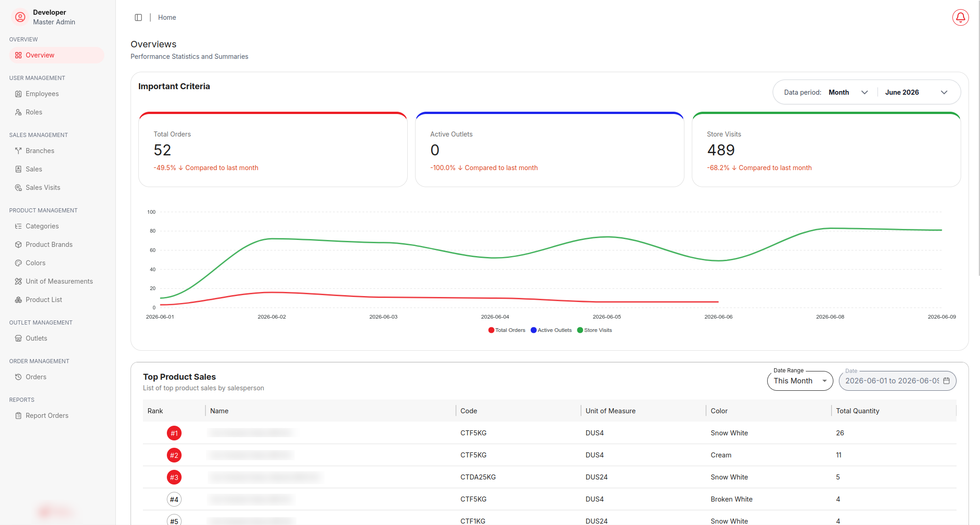980x525 pixels.
Task: Toggle the sidebar panel icon
Action: pyautogui.click(x=138, y=17)
